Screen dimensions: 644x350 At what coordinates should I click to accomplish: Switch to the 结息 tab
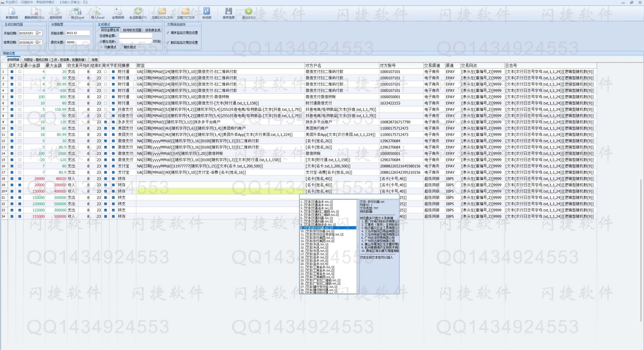click(95, 60)
